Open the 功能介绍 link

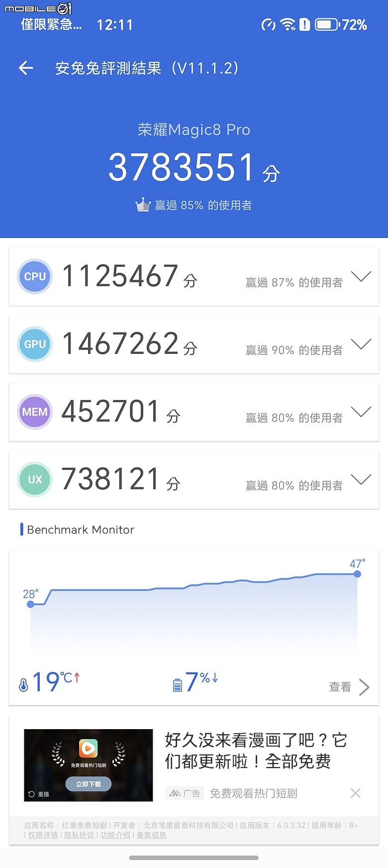115,835
